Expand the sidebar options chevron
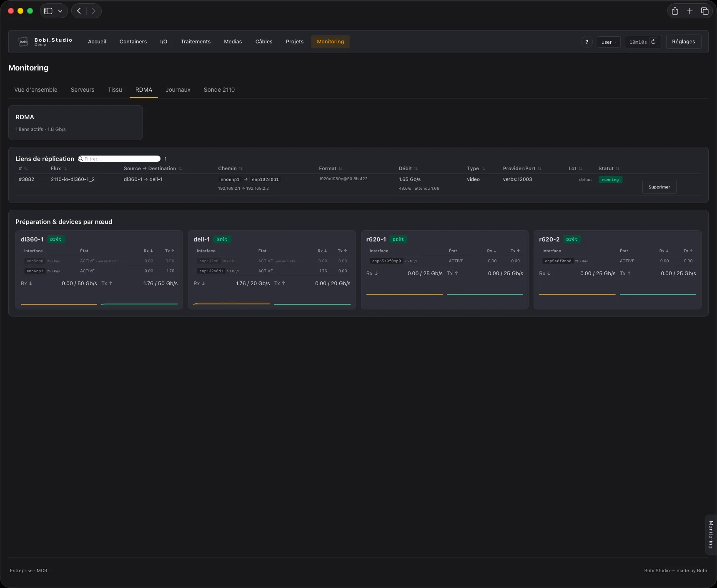 (x=60, y=11)
